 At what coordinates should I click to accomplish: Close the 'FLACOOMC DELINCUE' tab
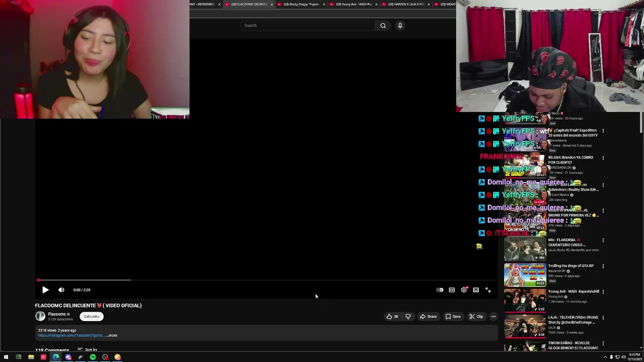(272, 4)
